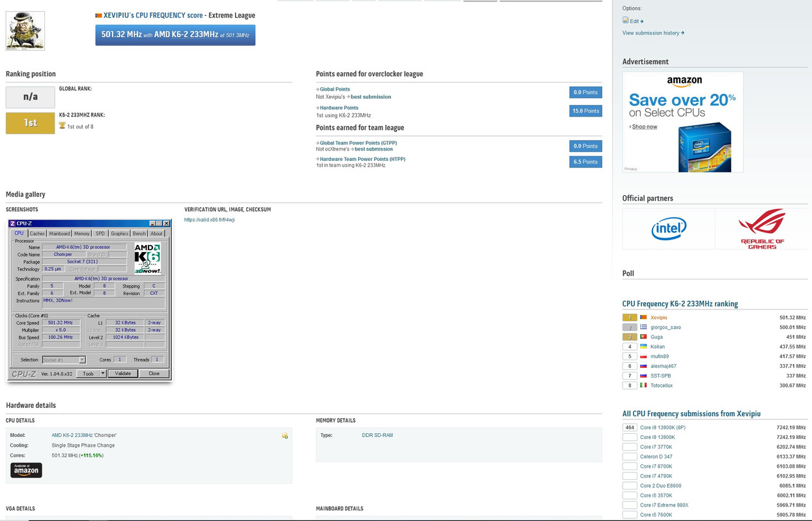This screenshot has height=521, width=812.
Task: Click the Republic of Gamers logo
Action: (762, 229)
